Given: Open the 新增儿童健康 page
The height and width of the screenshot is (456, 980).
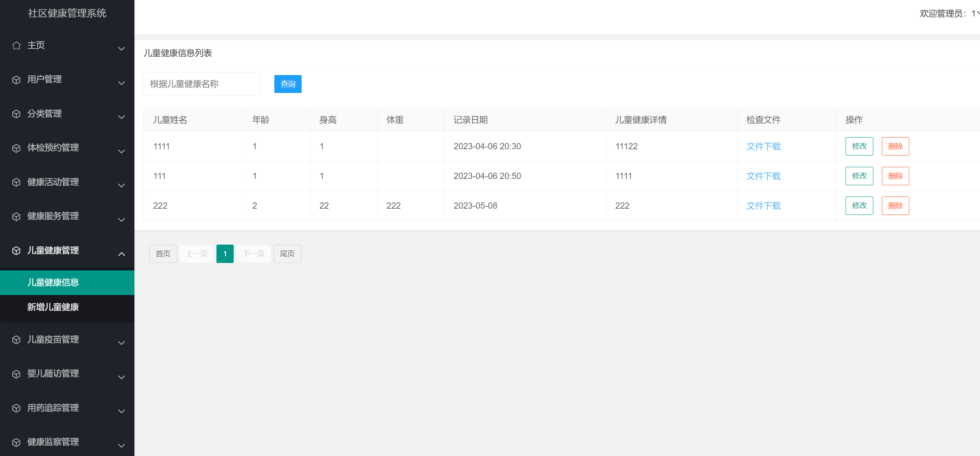Looking at the screenshot, I should pos(53,307).
